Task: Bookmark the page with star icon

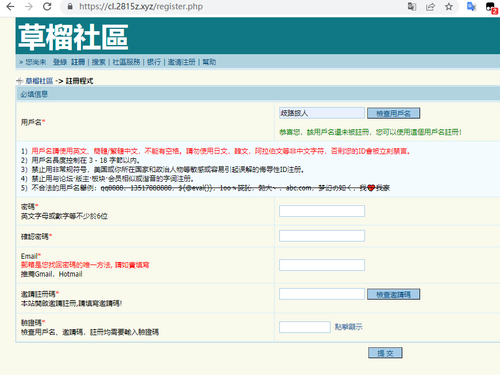Action: [x=449, y=7]
